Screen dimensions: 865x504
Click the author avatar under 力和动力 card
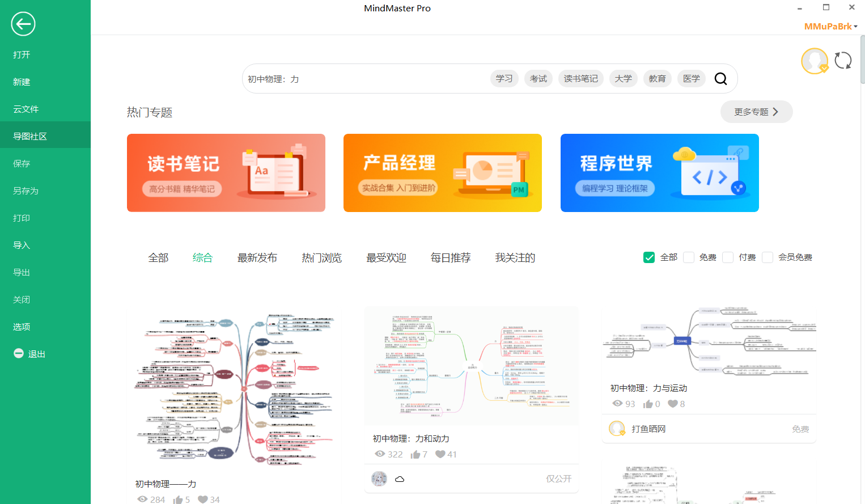tap(379, 479)
